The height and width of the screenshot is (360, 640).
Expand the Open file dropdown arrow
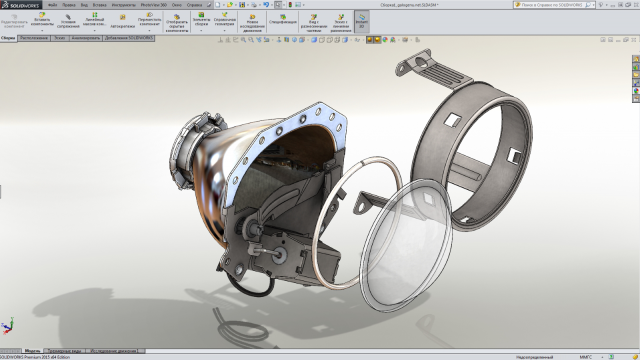[x=236, y=5]
